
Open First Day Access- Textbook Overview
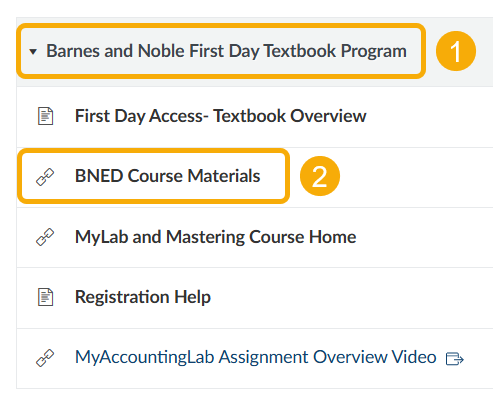[x=221, y=116]
